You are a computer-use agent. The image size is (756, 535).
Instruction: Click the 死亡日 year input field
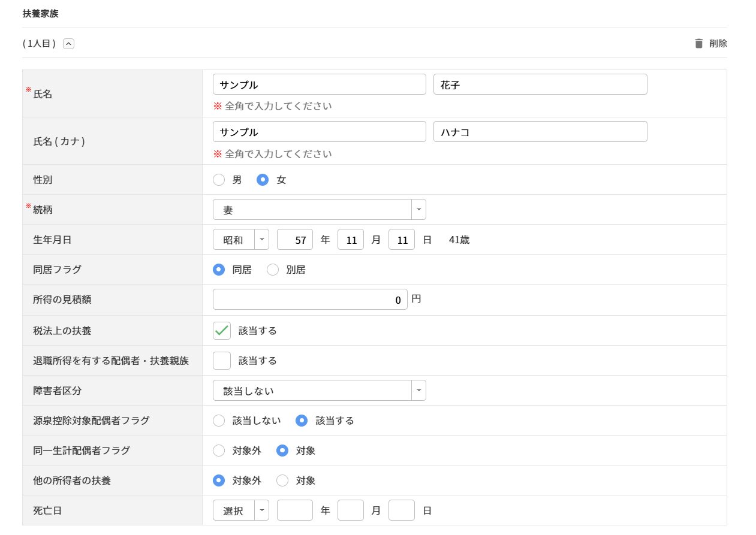(x=294, y=510)
